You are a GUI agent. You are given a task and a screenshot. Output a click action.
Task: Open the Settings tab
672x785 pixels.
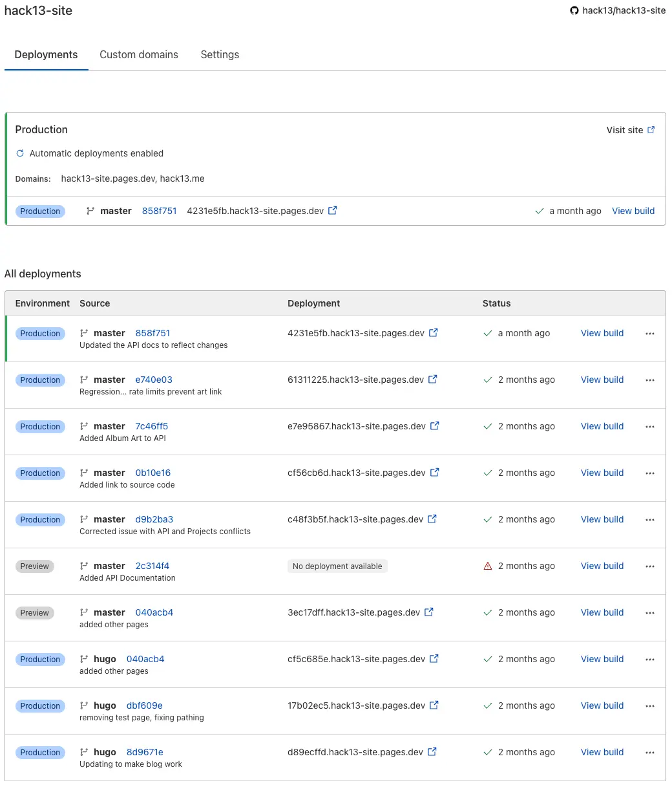point(220,54)
